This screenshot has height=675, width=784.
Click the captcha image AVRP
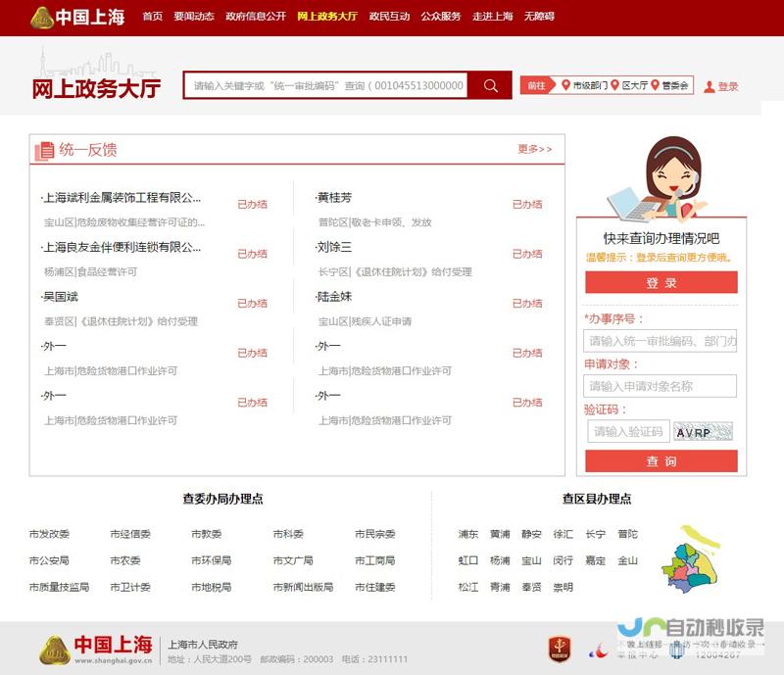(703, 431)
